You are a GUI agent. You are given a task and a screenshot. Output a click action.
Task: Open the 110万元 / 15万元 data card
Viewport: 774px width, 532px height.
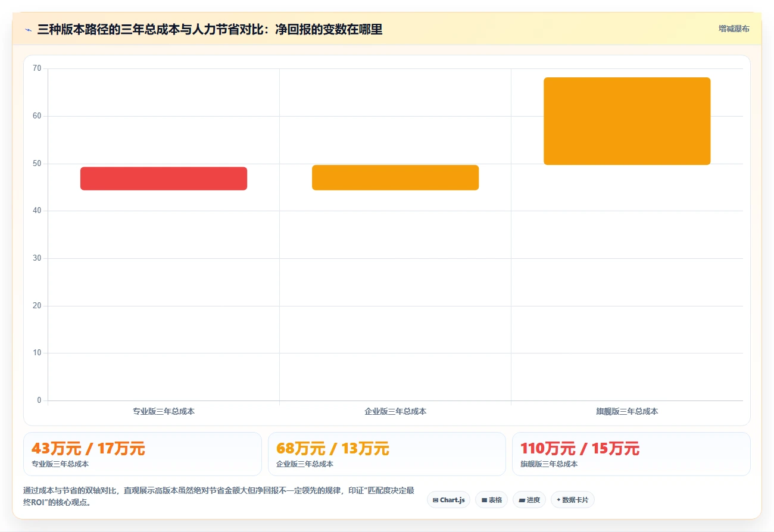pos(631,454)
